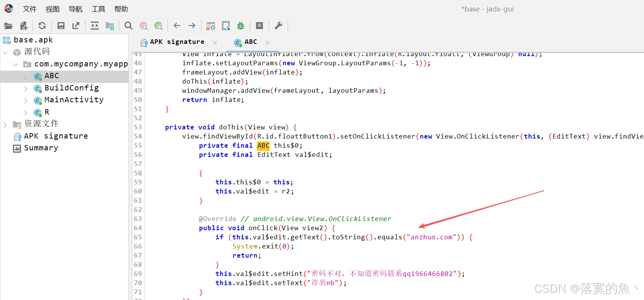Navigate forward with right arrow
Viewport: 644px width, 300px height.
tap(192, 26)
